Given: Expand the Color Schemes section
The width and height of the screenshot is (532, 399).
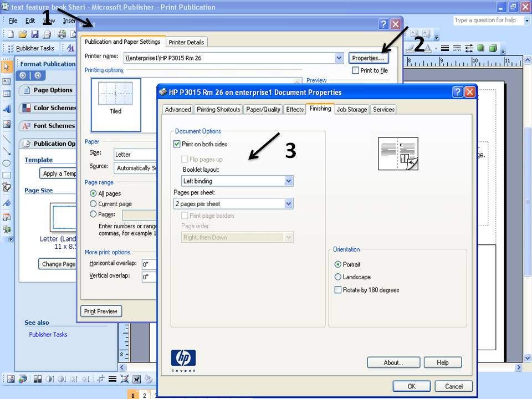Looking at the screenshot, I should [48, 108].
